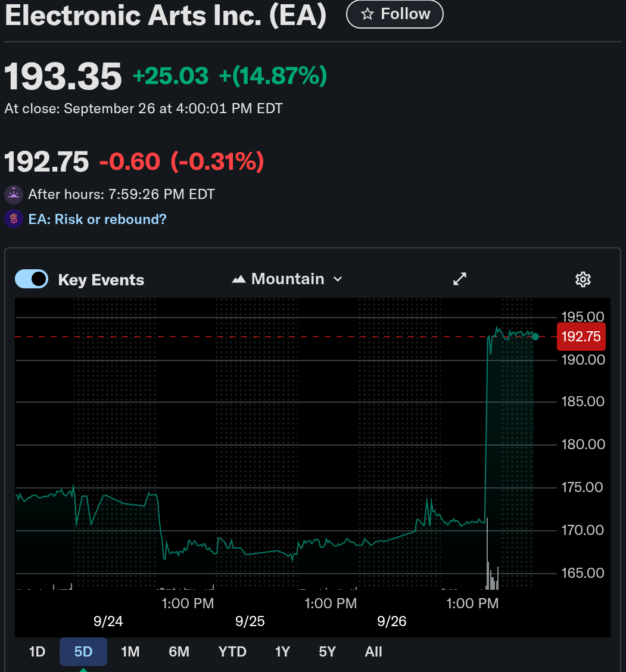Image resolution: width=626 pixels, height=672 pixels.
Task: Click the green current price dot on chart
Action: (535, 337)
